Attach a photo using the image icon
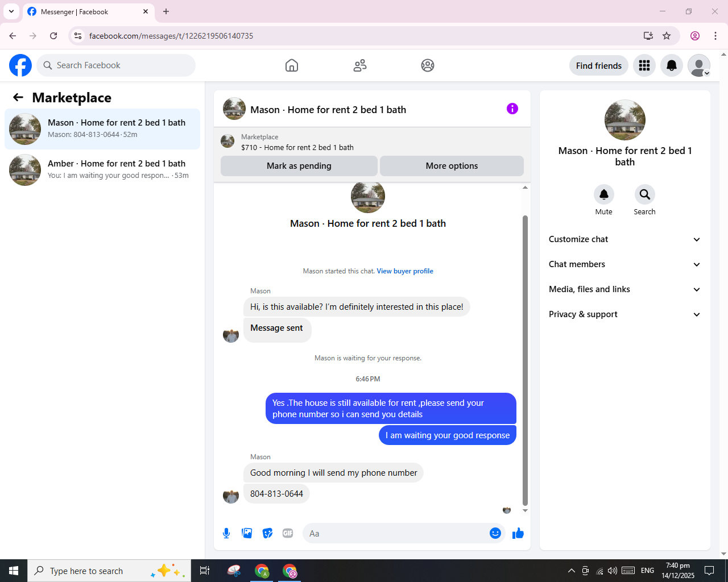Viewport: 728px width, 582px height. (x=247, y=533)
